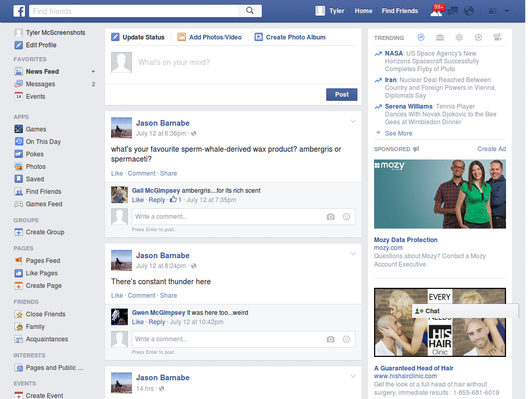The width and height of the screenshot is (532, 399).
Task: Show entertainment trends film icon
Action: pyautogui.click(x=498, y=37)
